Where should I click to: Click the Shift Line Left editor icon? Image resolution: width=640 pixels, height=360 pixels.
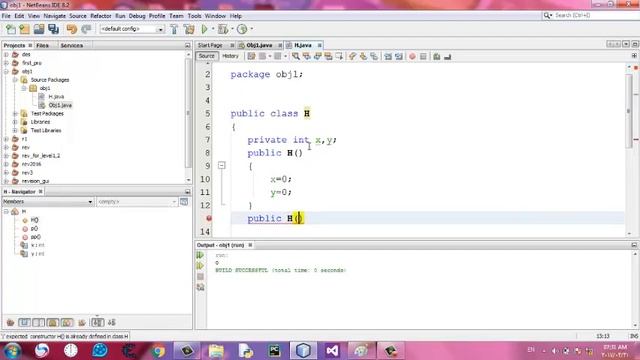(x=388, y=56)
